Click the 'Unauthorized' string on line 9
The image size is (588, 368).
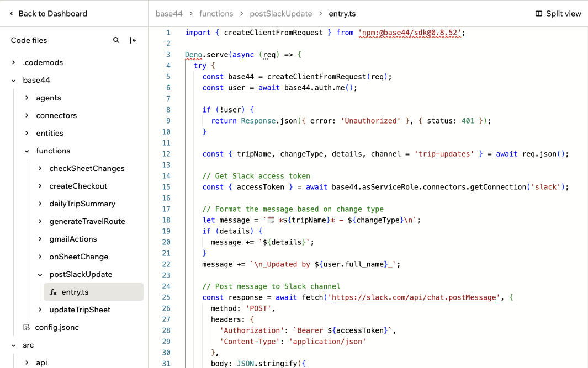pos(370,121)
